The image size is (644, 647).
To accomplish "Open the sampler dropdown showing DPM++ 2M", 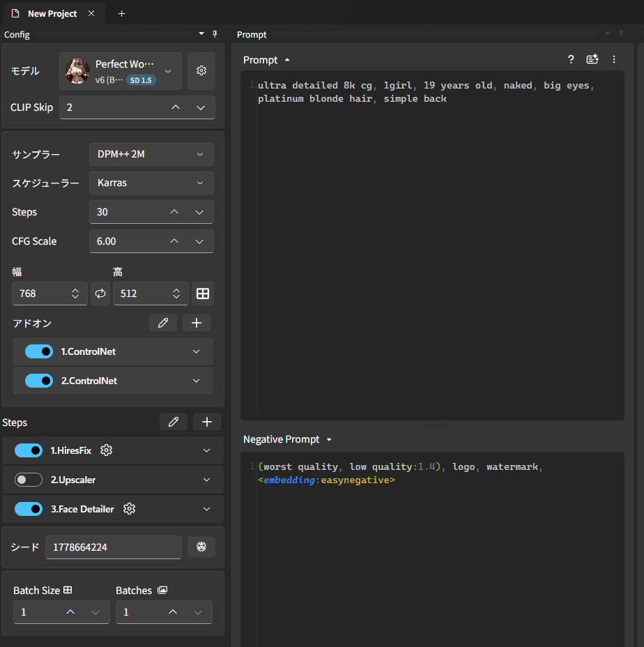I will [x=151, y=154].
